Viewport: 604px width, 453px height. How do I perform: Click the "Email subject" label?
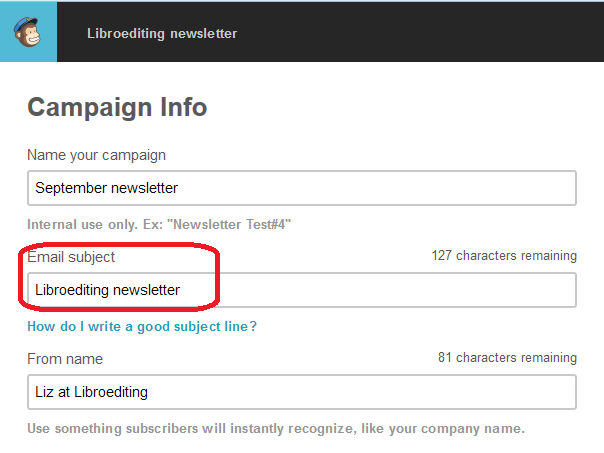[x=71, y=257]
